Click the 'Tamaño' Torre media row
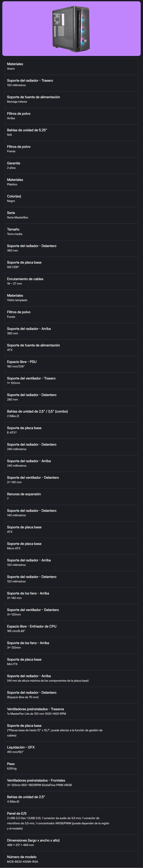 pos(71,232)
